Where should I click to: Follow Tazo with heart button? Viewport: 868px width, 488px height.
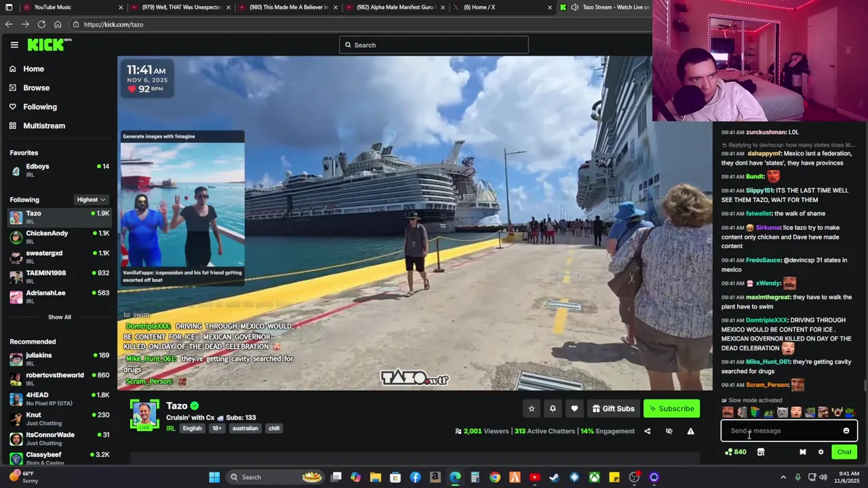coord(574,409)
